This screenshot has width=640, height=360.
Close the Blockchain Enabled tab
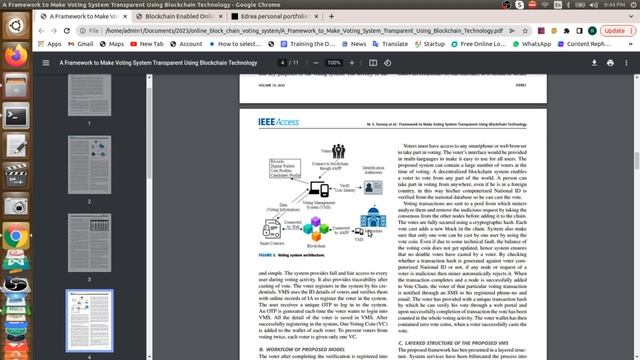(221, 16)
